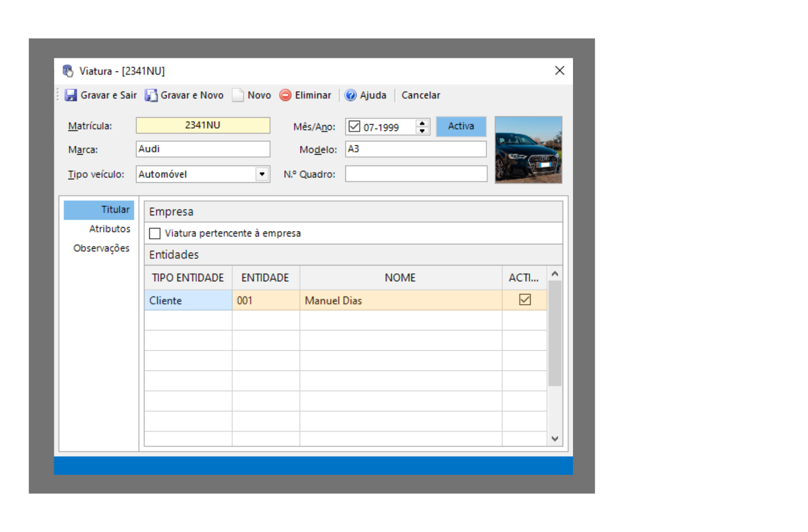Click the blue Ajuda help icon
Image resolution: width=808 pixels, height=532 pixels.
[x=350, y=95]
